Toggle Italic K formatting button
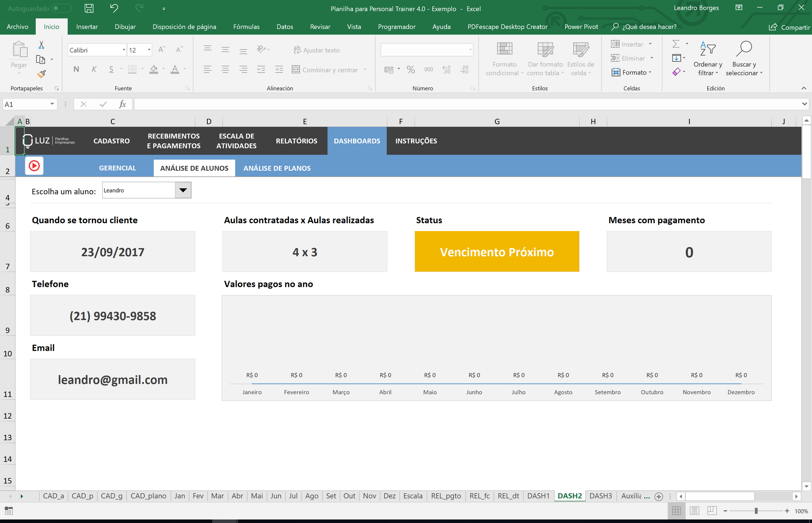The height and width of the screenshot is (523, 812). [94, 69]
